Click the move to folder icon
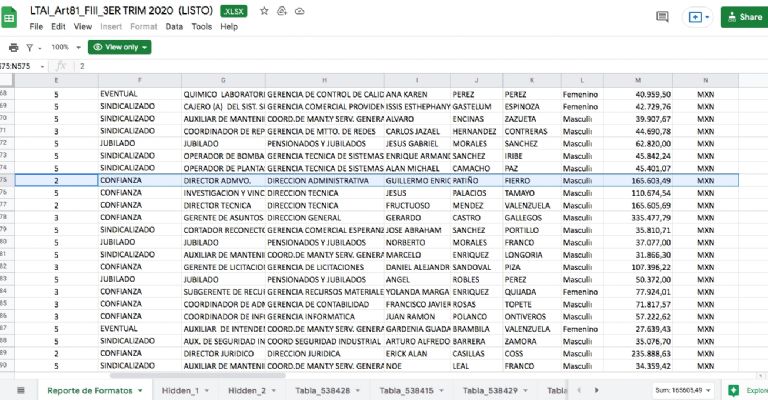The width and height of the screenshot is (768, 400). coord(281,10)
